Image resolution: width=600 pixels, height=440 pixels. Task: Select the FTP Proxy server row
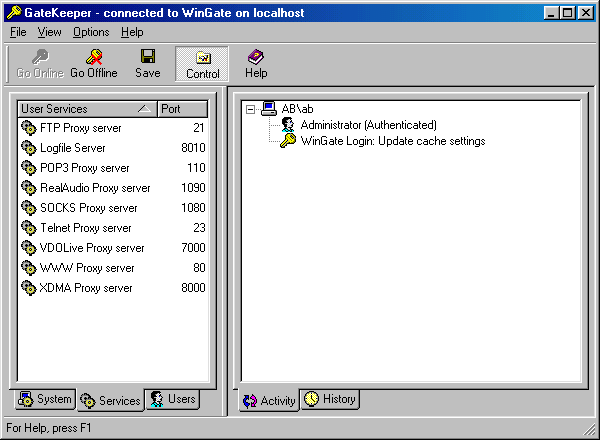pyautogui.click(x=113, y=128)
